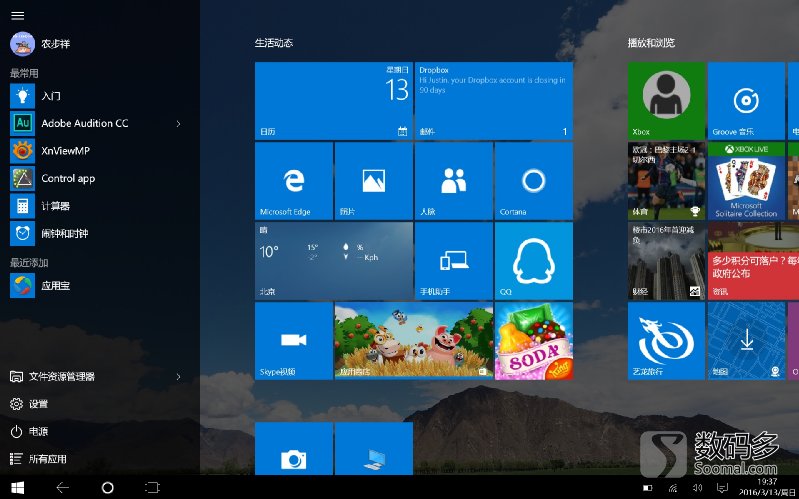The image size is (799, 499).
Task: Toggle the hamburger menu at the top left
Action: pyautogui.click(x=17, y=15)
